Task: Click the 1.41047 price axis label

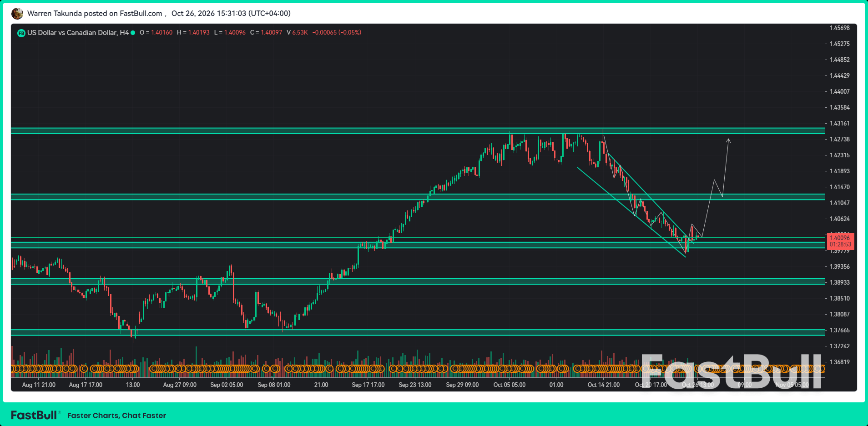Action: click(x=839, y=203)
